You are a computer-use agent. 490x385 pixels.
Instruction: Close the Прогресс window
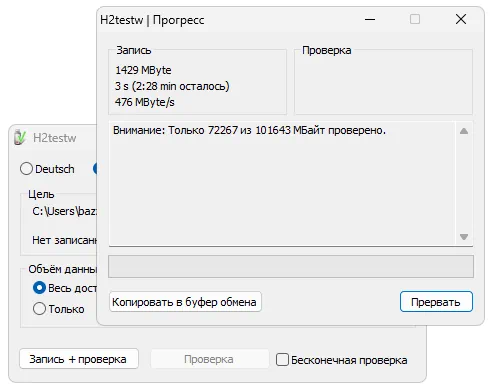tap(461, 19)
